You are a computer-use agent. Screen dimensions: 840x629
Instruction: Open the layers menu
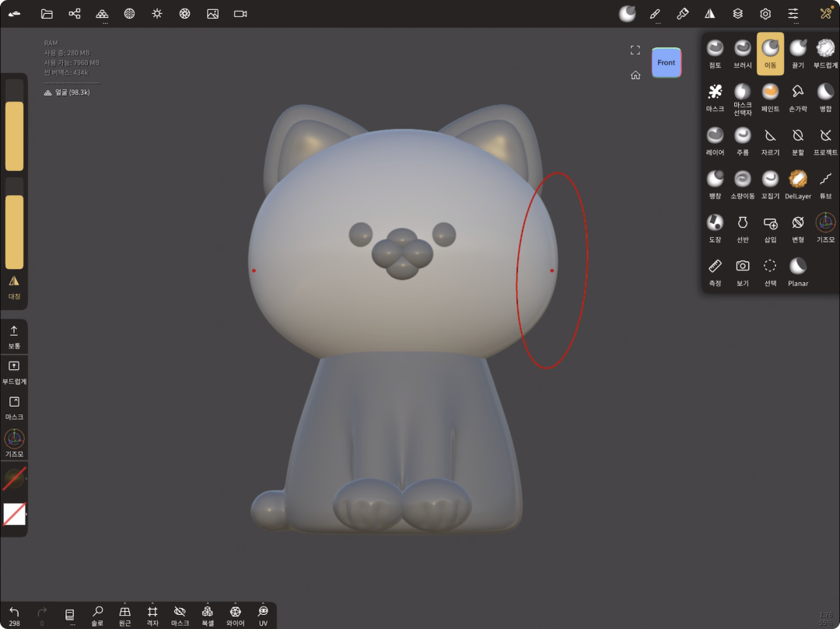point(737,13)
